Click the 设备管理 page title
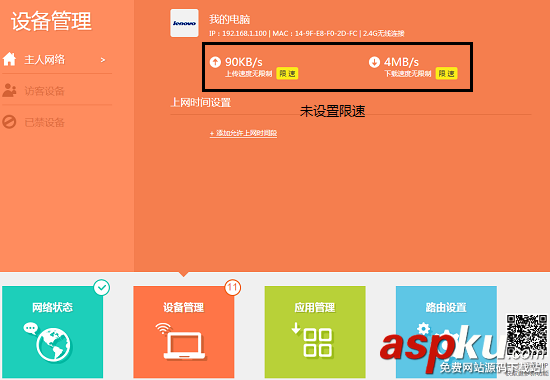This screenshot has width=550, height=380. point(52,21)
